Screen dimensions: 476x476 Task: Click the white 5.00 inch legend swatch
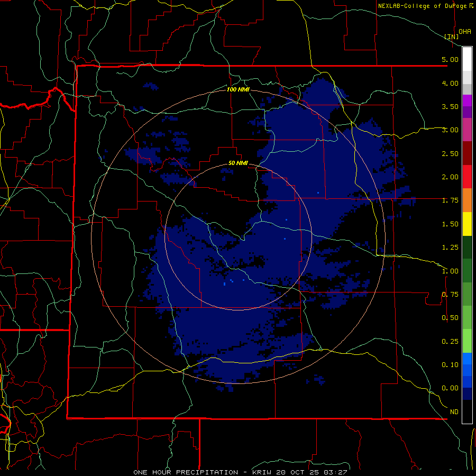(x=467, y=59)
